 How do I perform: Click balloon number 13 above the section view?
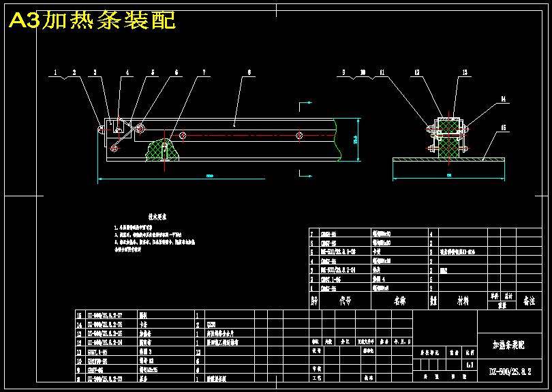(x=465, y=72)
